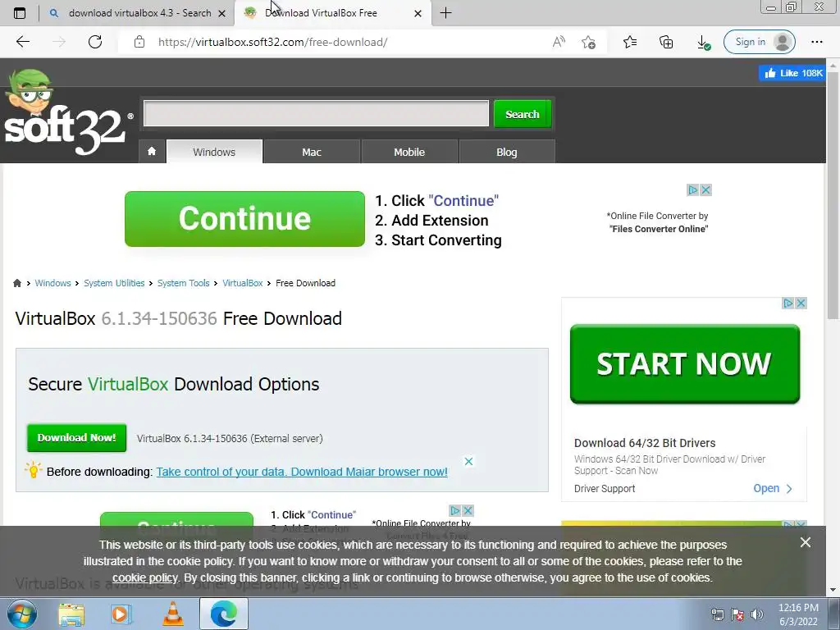
Task: Click the Sign in button
Action: (759, 42)
